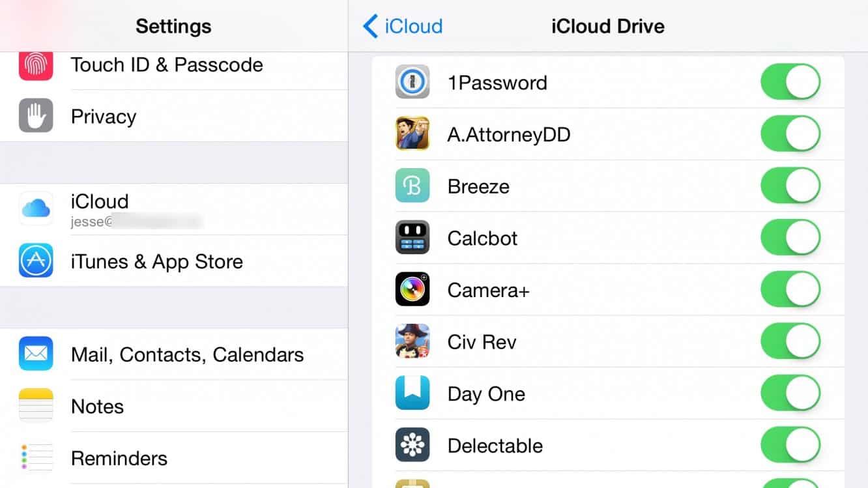Tap the Delectable label
Image resolution: width=868 pixels, height=488 pixels.
(x=495, y=446)
